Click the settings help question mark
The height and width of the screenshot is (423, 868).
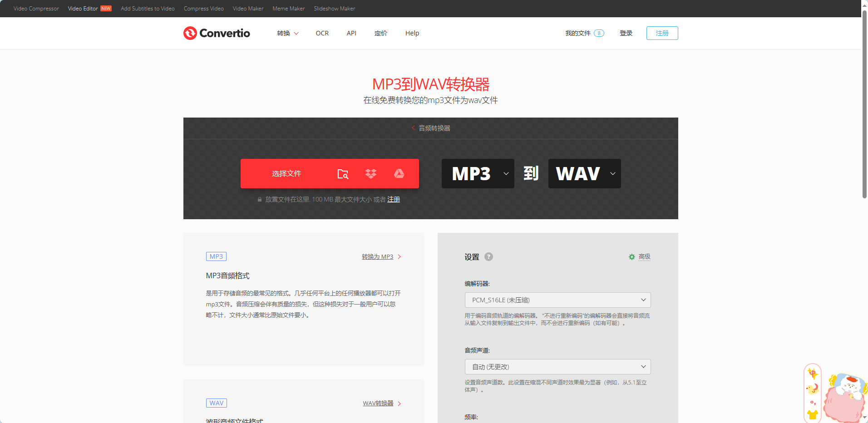coord(488,256)
